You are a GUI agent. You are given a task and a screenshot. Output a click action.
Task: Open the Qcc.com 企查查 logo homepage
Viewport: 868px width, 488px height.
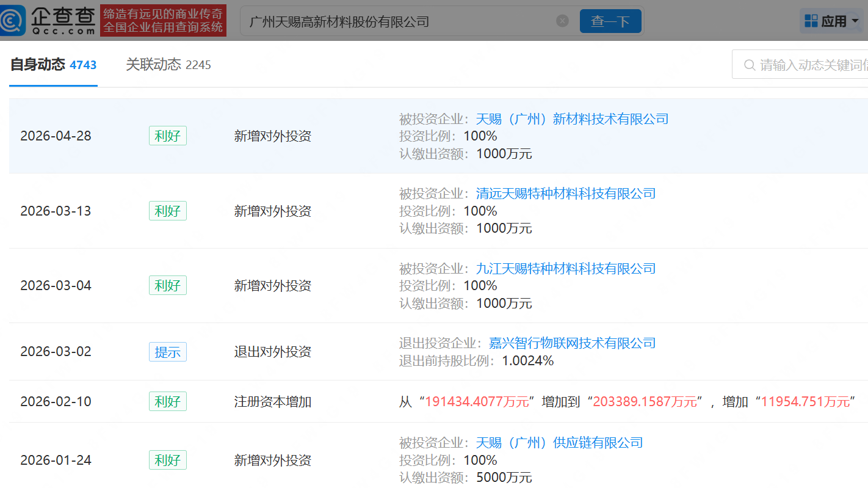(x=48, y=21)
